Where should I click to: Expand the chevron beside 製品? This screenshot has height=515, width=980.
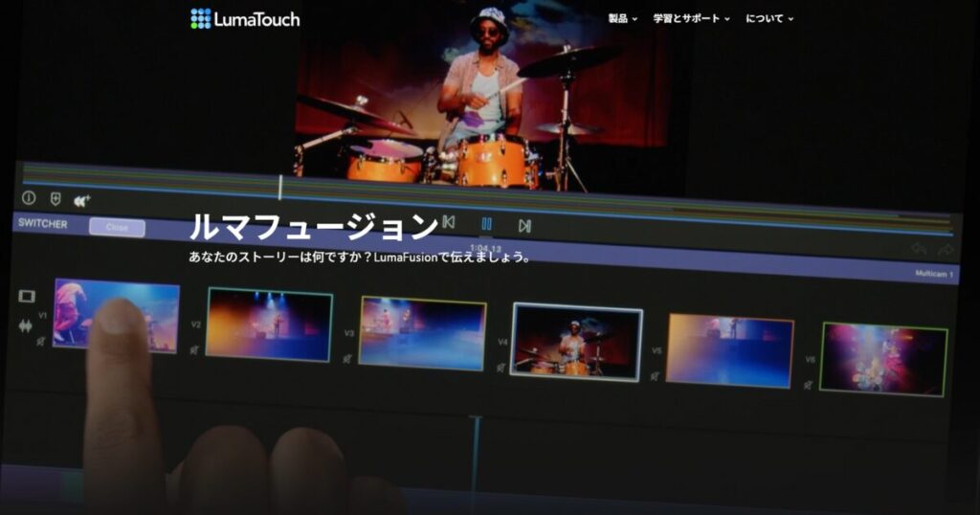pos(635,19)
